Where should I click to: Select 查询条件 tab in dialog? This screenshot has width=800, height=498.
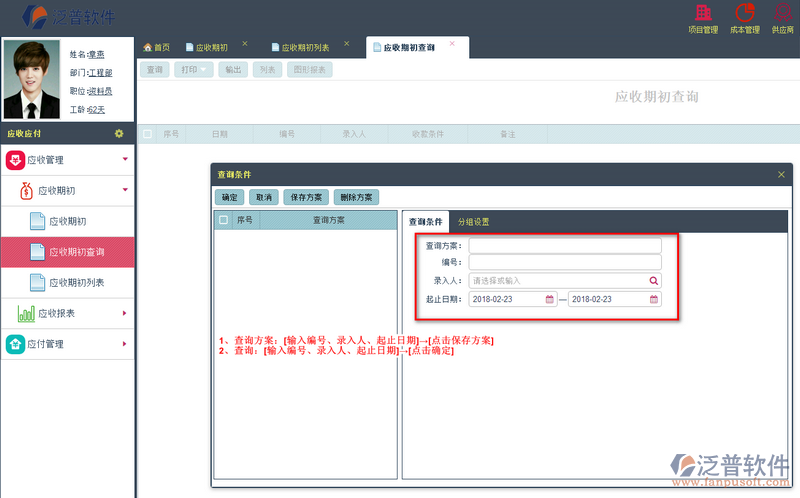tap(426, 222)
